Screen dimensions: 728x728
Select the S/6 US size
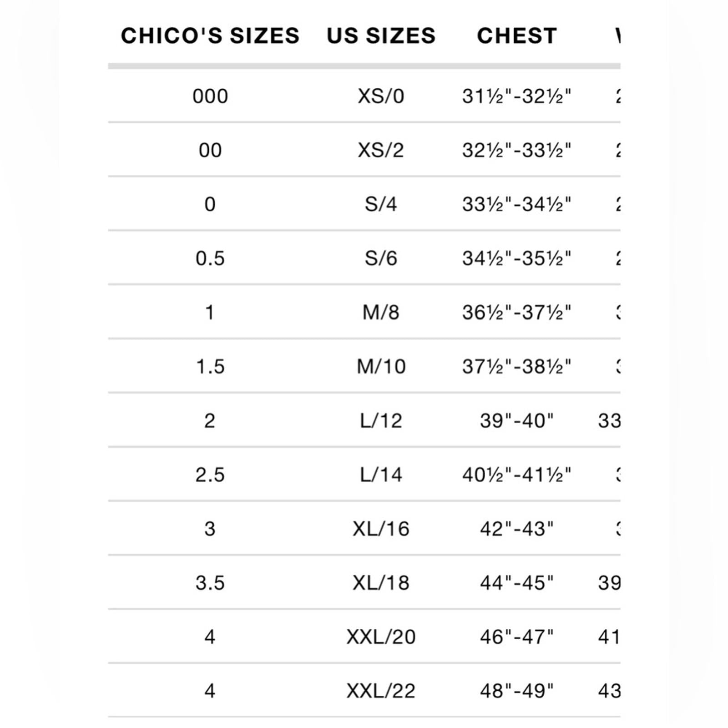pyautogui.click(x=381, y=258)
